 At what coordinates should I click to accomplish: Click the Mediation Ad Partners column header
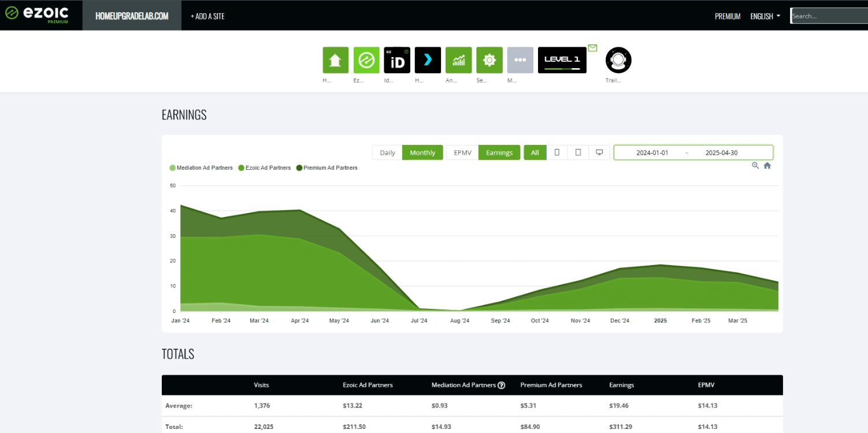tap(463, 385)
